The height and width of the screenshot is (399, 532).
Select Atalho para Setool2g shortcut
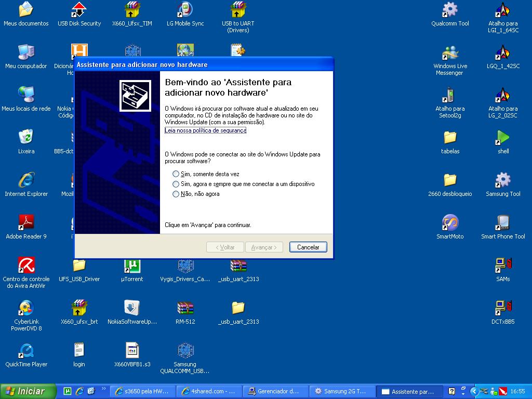(450, 102)
